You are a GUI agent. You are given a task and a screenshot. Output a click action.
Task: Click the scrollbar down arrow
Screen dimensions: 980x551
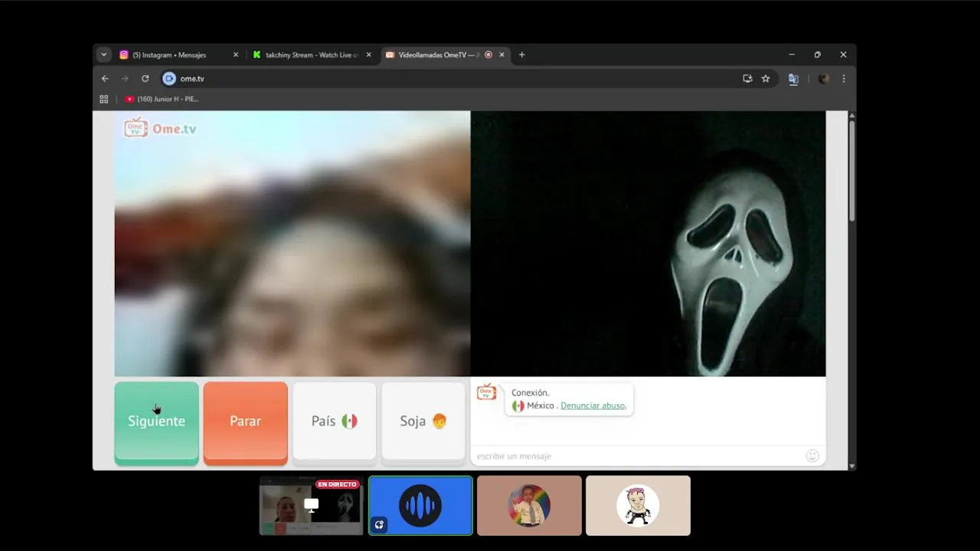click(x=851, y=466)
